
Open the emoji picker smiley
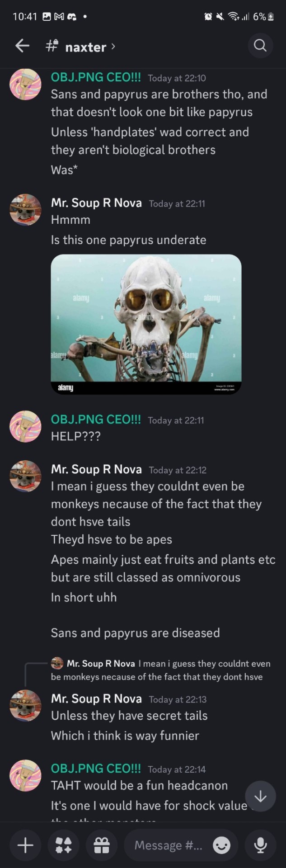(x=221, y=845)
